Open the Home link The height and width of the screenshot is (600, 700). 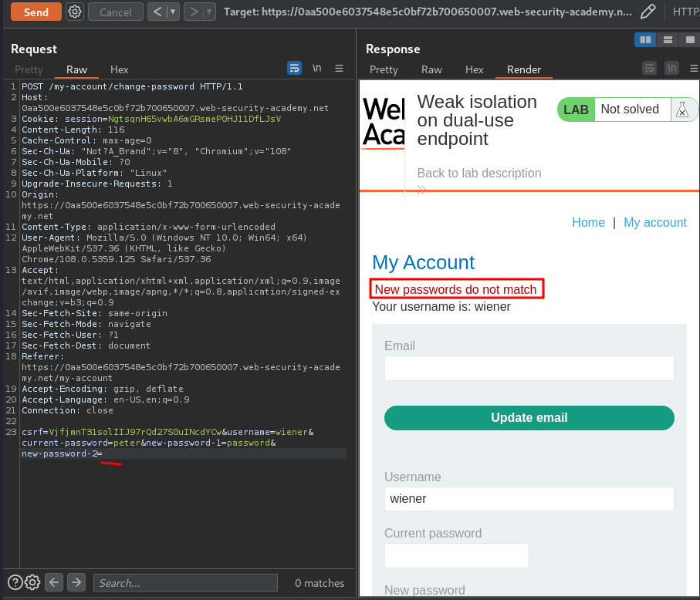pos(588,223)
